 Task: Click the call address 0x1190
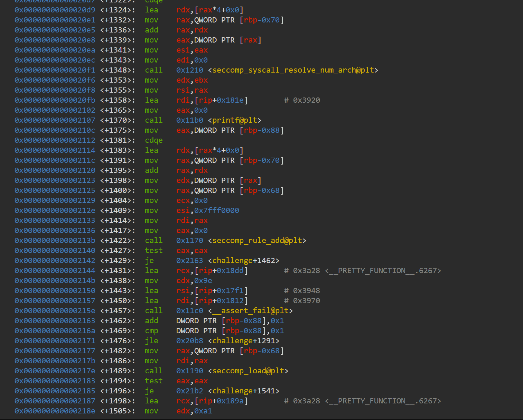190,371
